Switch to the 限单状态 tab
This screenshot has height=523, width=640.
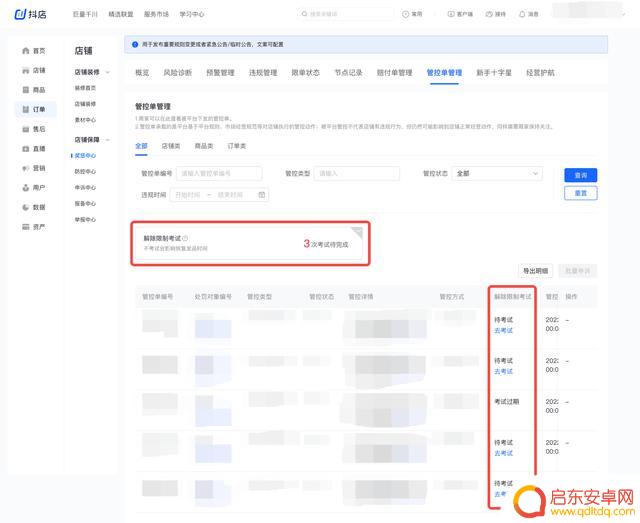coord(305,73)
